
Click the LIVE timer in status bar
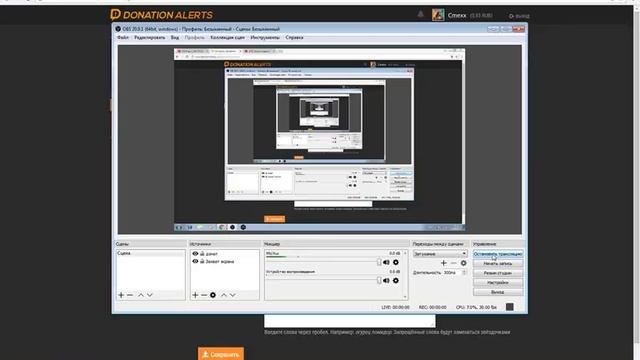pos(395,307)
